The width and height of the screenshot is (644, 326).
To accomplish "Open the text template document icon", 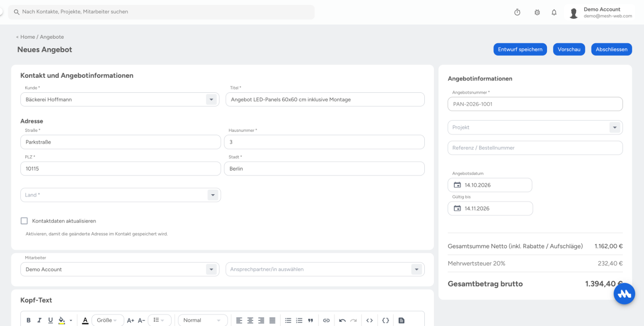I will pyautogui.click(x=401, y=320).
